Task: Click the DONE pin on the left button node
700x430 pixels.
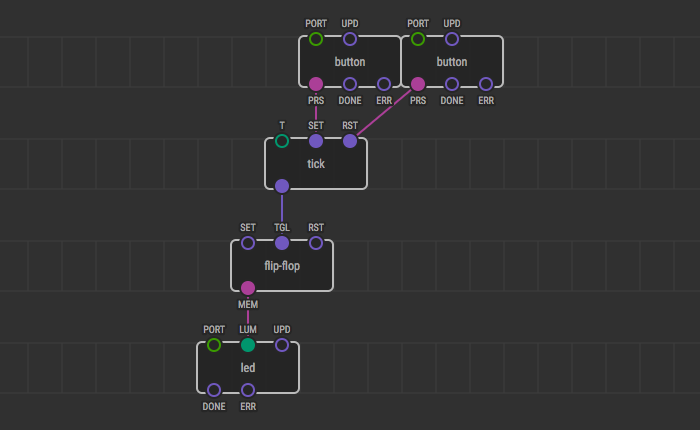Action: pos(350,85)
